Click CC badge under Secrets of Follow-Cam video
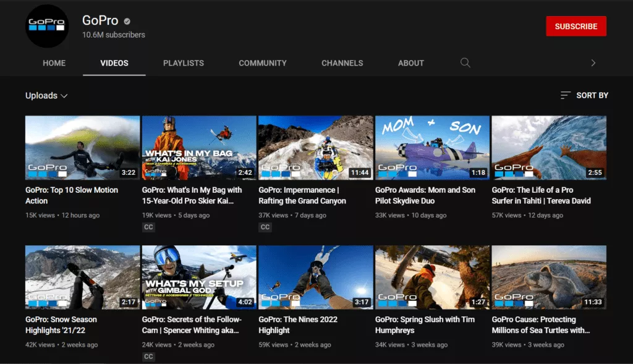This screenshot has height=364, width=633. click(148, 357)
